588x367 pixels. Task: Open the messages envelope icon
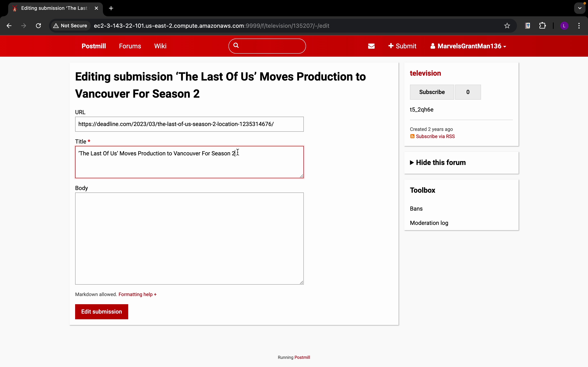click(371, 46)
